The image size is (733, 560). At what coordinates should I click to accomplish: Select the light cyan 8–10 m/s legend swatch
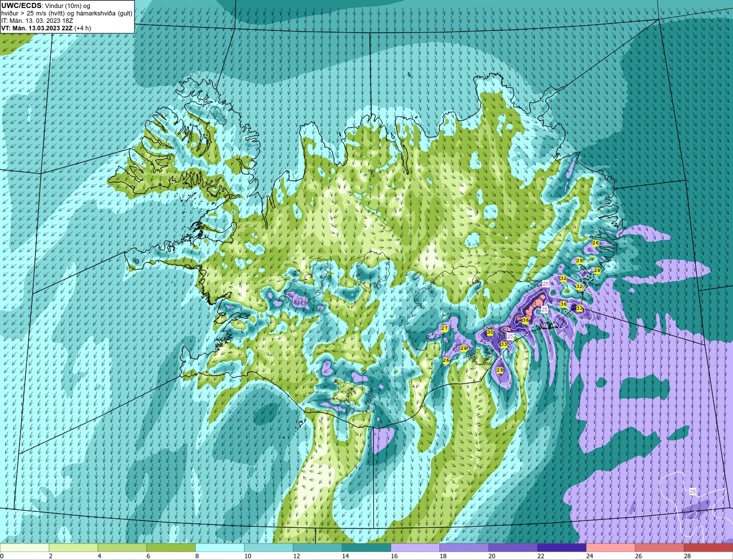coord(220,547)
